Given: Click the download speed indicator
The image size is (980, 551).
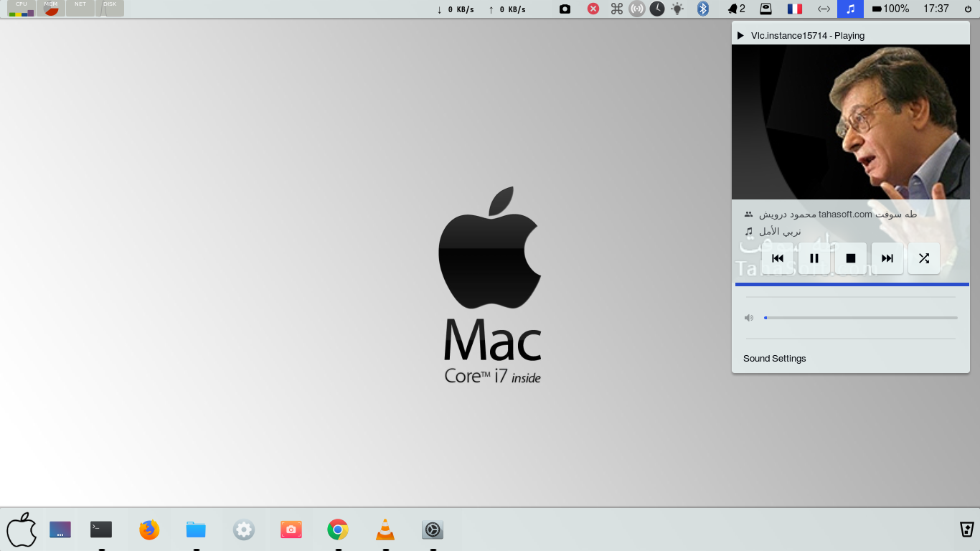Looking at the screenshot, I should click(x=456, y=9).
